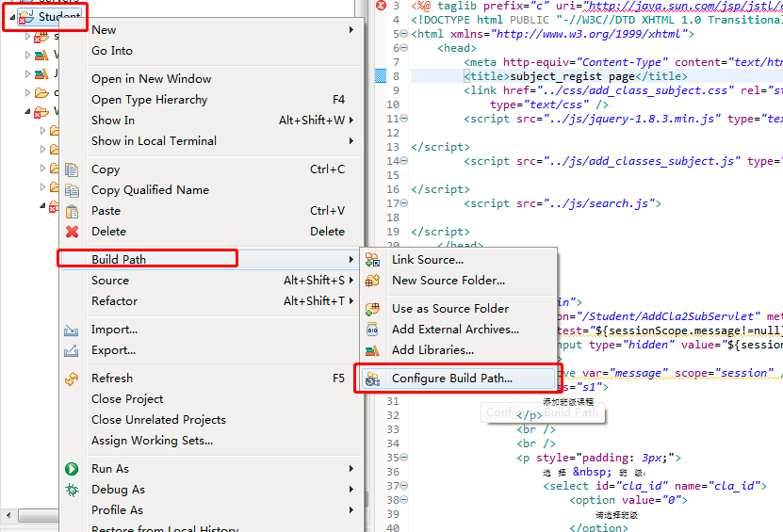Select Use as Source Folder

[x=459, y=309]
